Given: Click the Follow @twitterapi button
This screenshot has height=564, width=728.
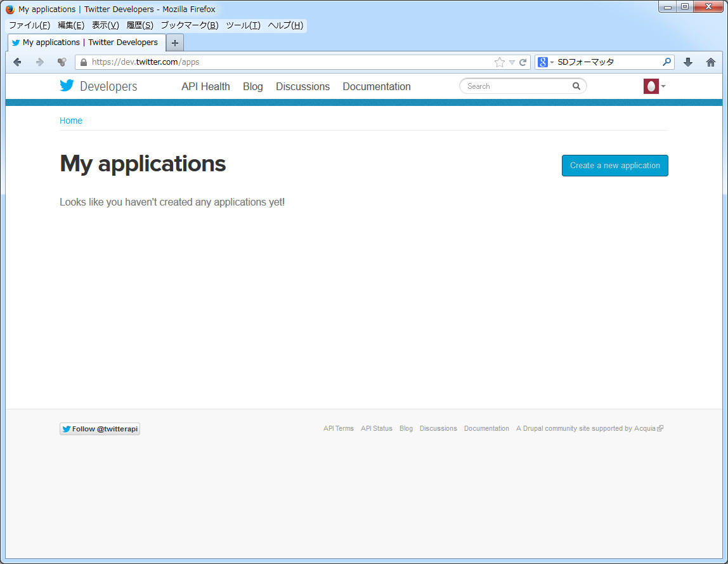Looking at the screenshot, I should 100,429.
